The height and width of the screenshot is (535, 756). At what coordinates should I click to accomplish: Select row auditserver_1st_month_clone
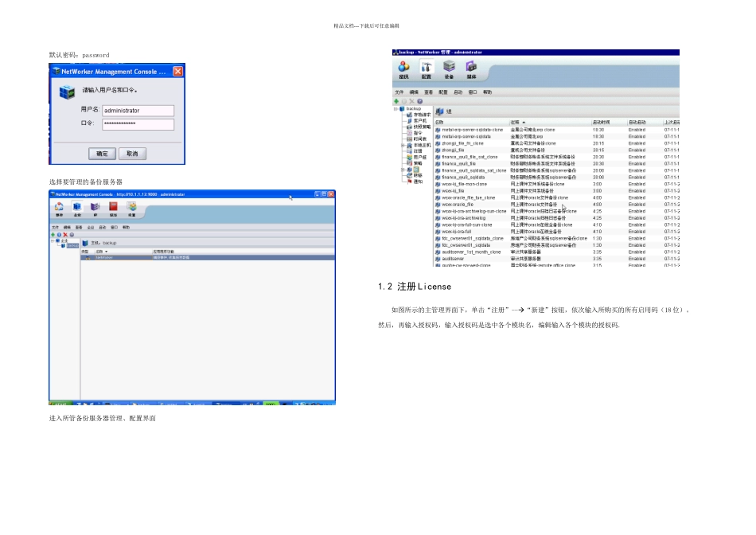tap(557, 252)
